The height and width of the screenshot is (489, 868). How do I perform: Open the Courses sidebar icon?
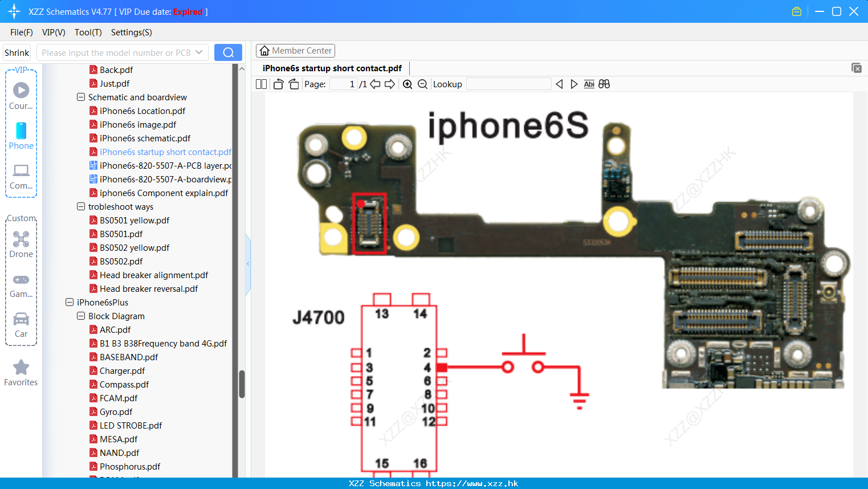click(21, 90)
